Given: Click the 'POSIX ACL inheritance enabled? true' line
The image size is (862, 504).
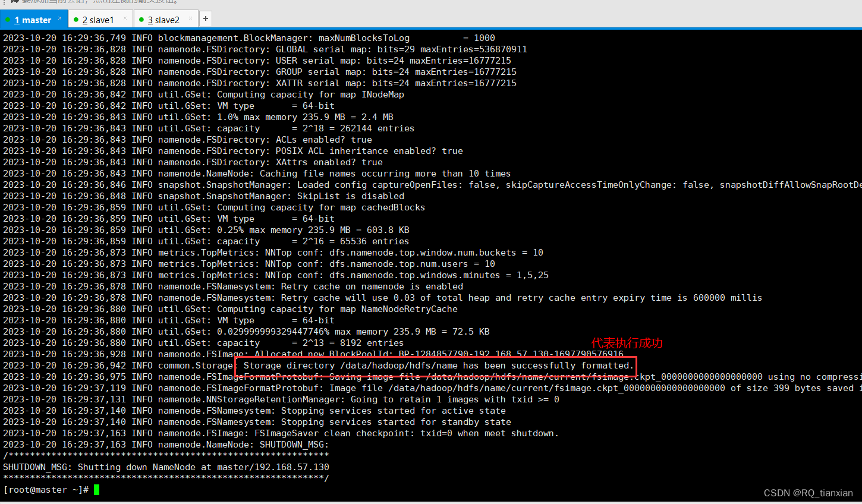Looking at the screenshot, I should tap(233, 151).
